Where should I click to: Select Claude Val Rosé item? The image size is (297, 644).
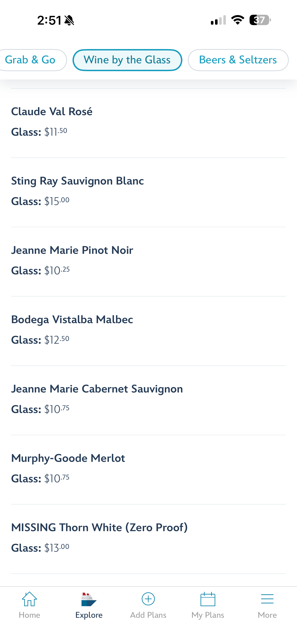tap(148, 123)
